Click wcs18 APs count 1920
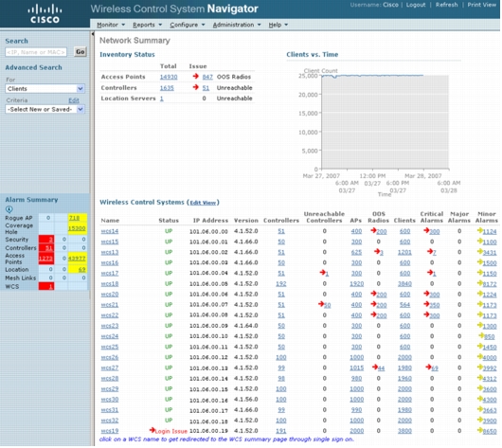Viewport: 502px width, 448px height. pos(357,284)
